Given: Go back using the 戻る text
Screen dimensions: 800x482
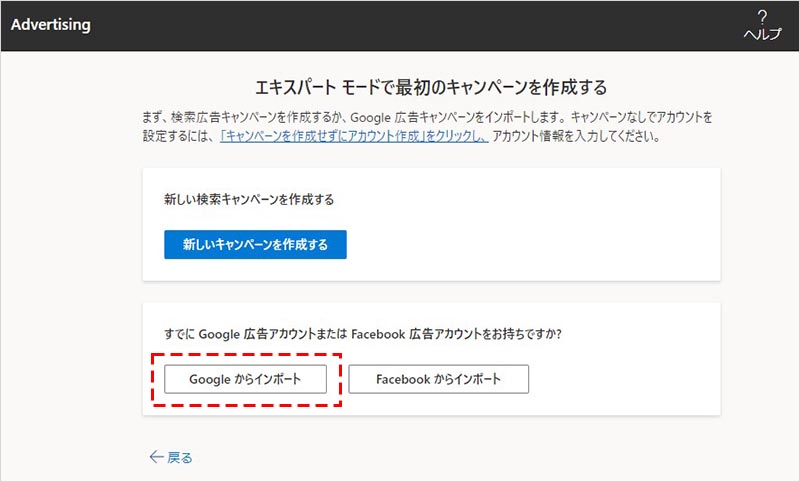Looking at the screenshot, I should point(180,457).
